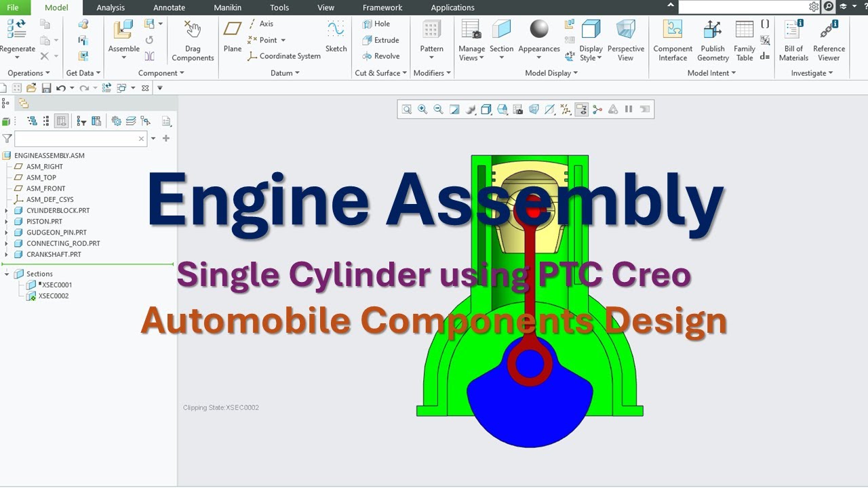
Task: Select cross-section XSEC0002
Action: coord(54,296)
